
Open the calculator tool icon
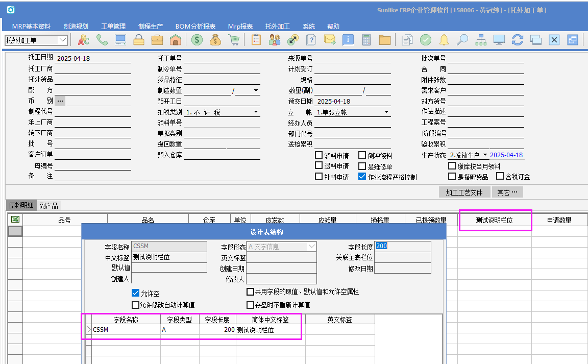(366, 40)
